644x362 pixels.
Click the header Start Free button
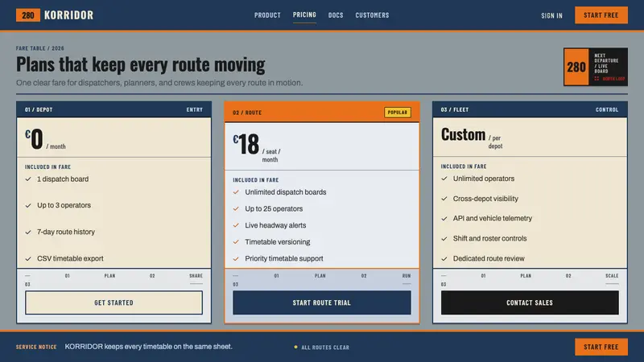601,15
